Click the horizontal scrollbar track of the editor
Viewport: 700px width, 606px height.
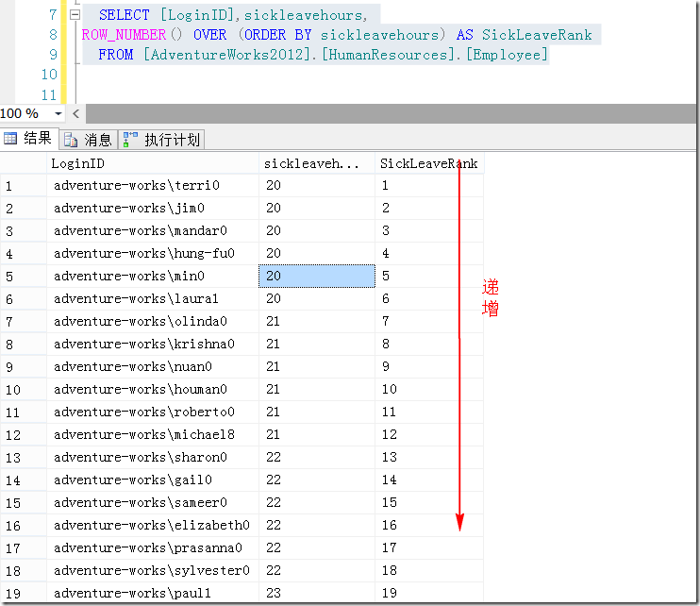391,114
